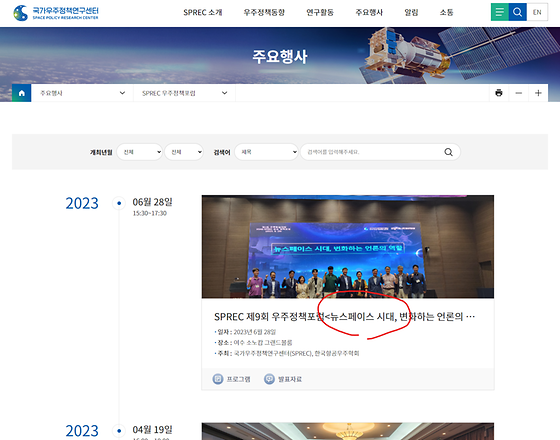
Task: Open the 04월 19일 event thumbnail
Action: (348, 431)
